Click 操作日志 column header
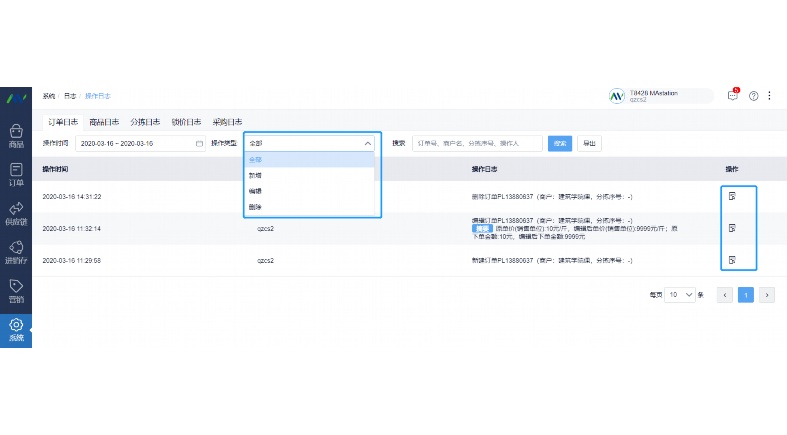787x435 pixels. tap(484, 169)
